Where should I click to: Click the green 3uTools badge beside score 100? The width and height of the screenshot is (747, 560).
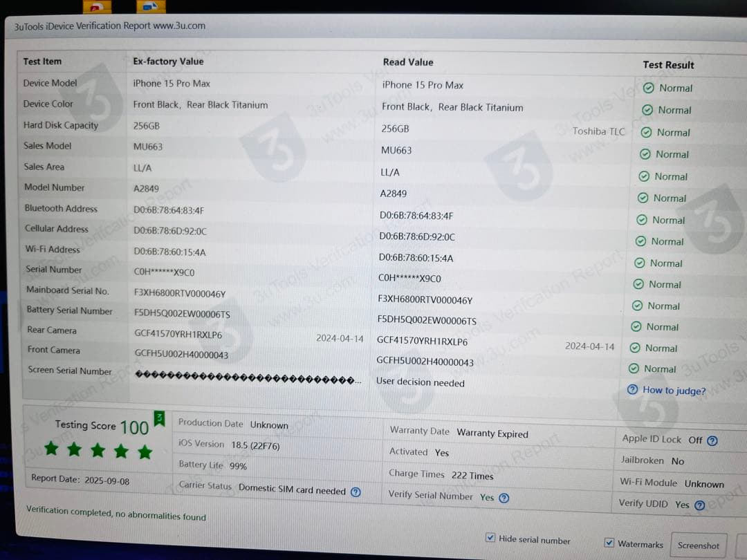(159, 418)
